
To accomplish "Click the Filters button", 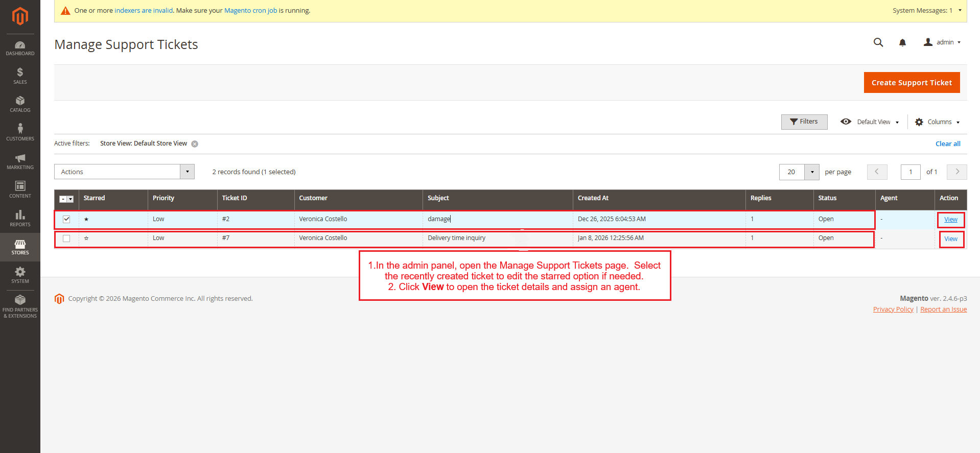I will pos(804,122).
